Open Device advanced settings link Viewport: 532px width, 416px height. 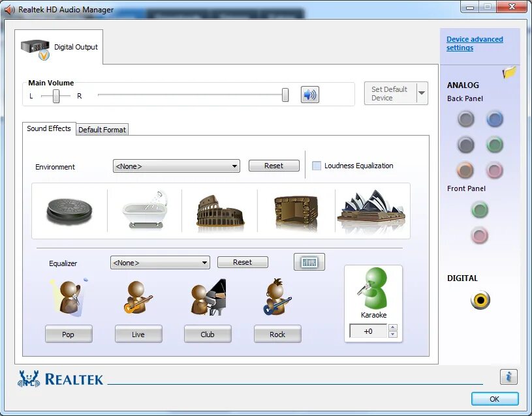pyautogui.click(x=475, y=44)
